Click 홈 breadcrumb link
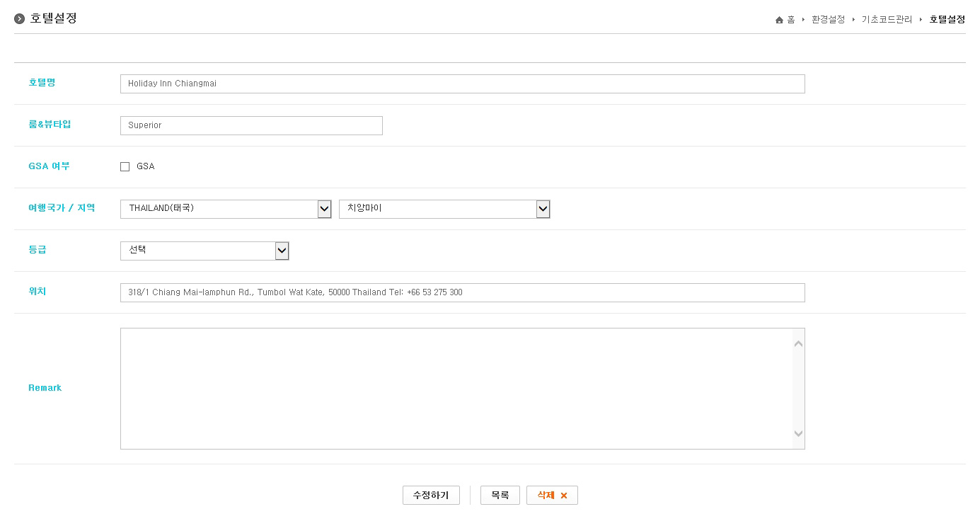The image size is (980, 526). point(791,20)
